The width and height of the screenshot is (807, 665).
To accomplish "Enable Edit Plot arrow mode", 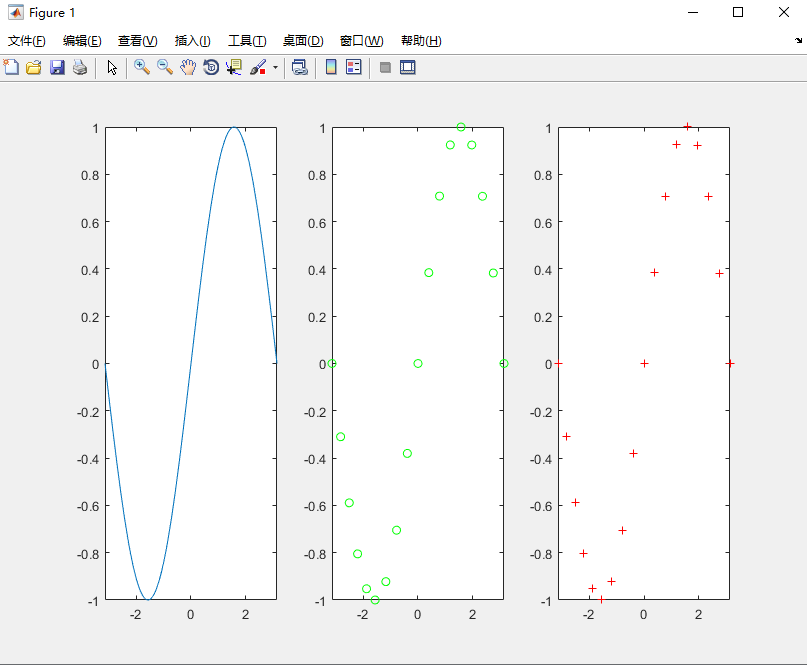I will pyautogui.click(x=112, y=67).
